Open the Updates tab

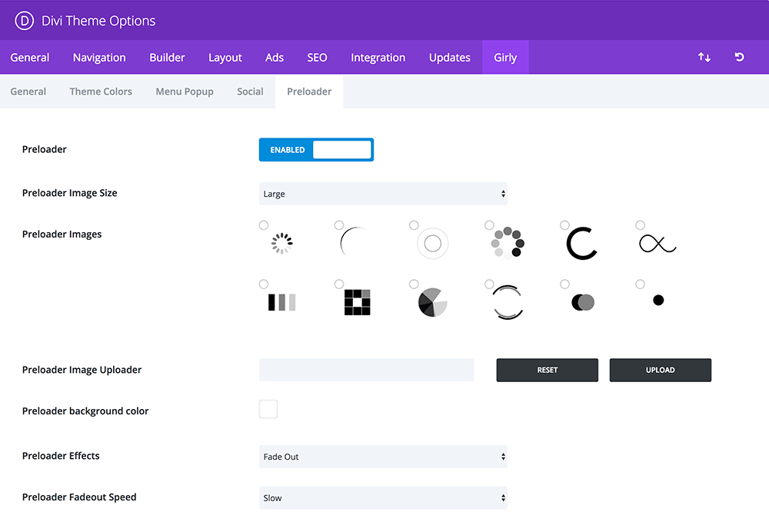point(450,58)
